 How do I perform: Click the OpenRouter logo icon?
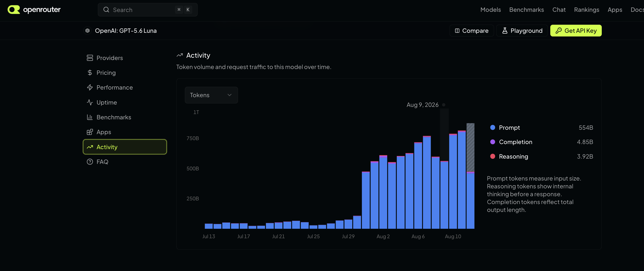(14, 10)
